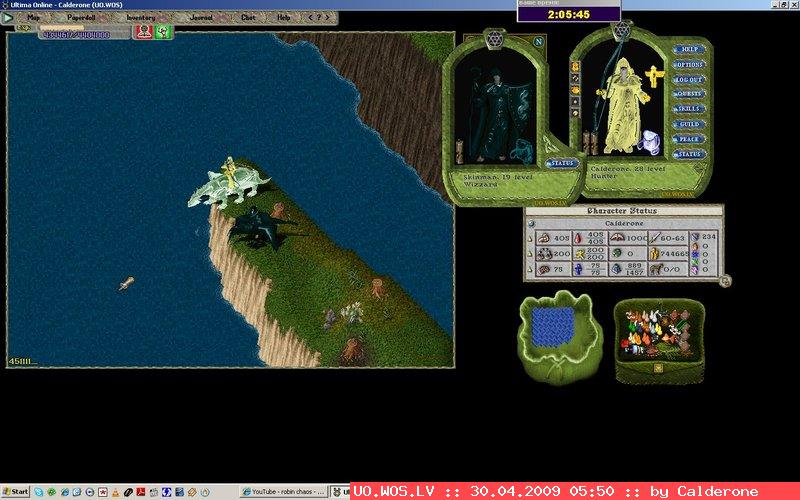
Task: Click damage cell 60-63
Action: tap(668, 238)
